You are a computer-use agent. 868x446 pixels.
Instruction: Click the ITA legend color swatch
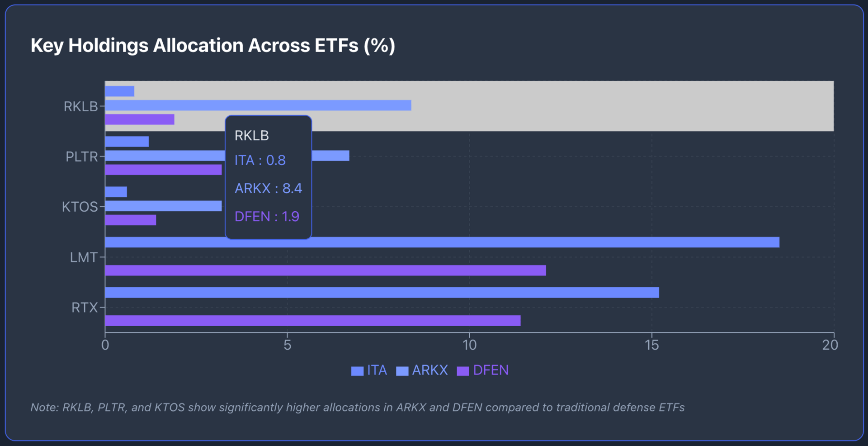pos(357,371)
